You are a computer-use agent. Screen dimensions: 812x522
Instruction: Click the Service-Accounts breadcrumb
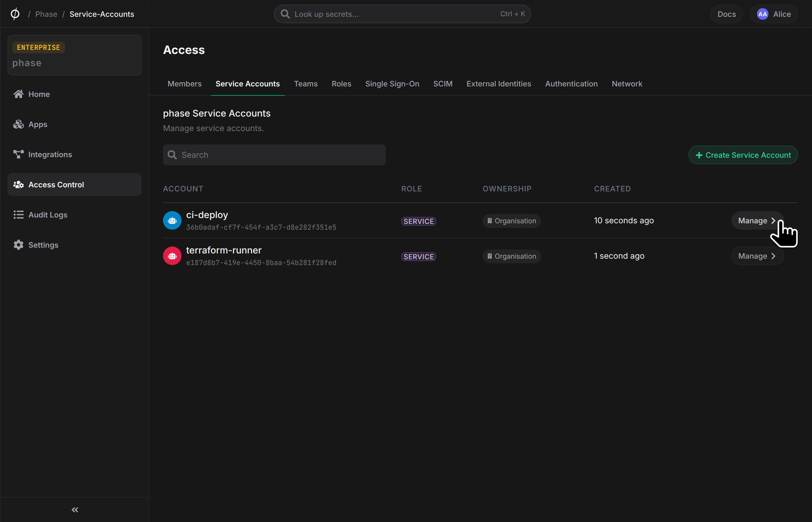tap(102, 14)
